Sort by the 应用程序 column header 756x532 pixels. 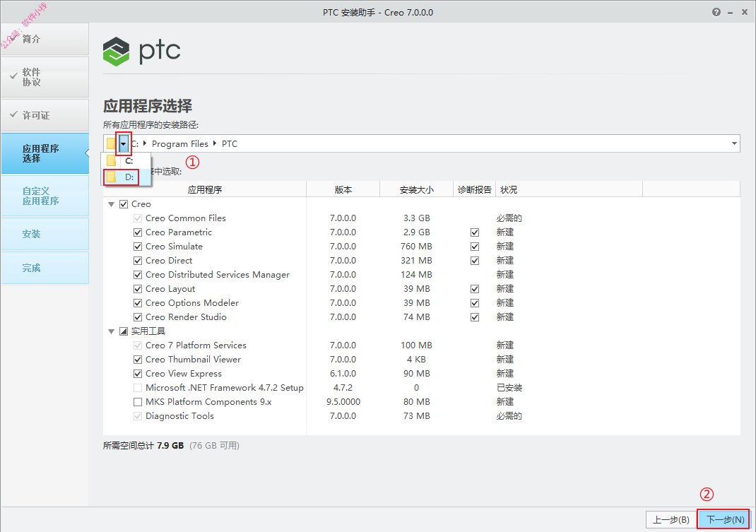click(x=205, y=189)
